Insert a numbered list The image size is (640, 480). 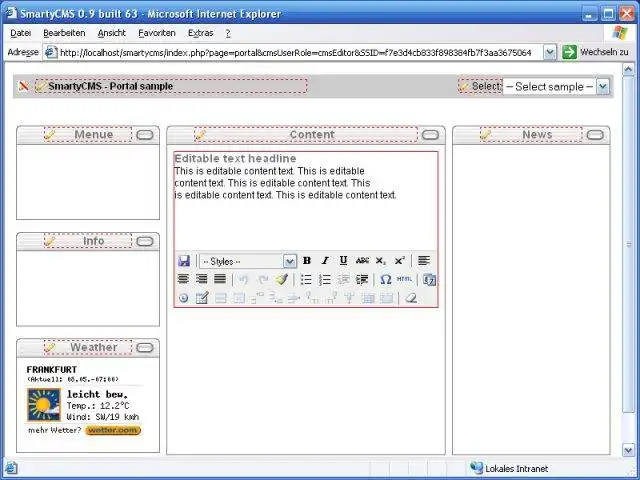(x=325, y=280)
